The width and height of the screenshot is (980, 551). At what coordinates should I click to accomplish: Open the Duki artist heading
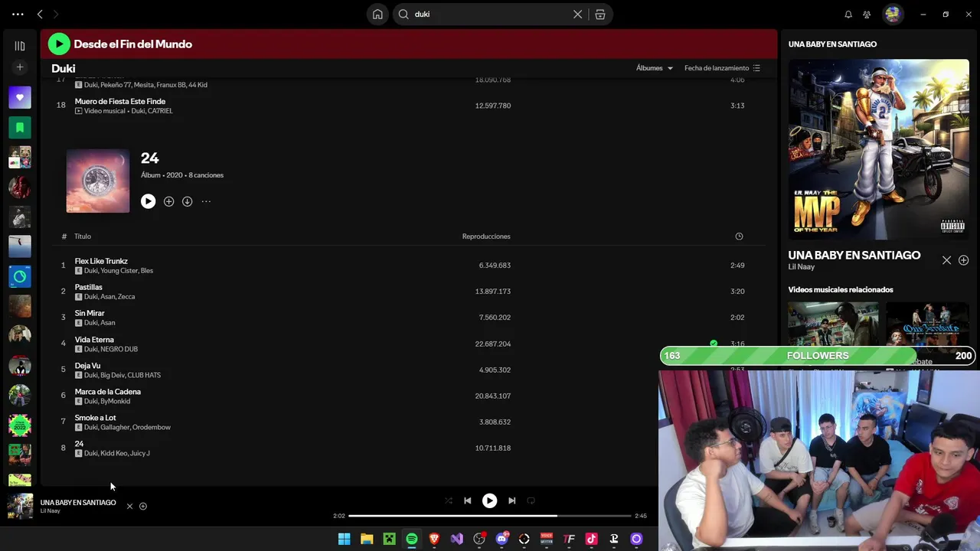tap(64, 69)
